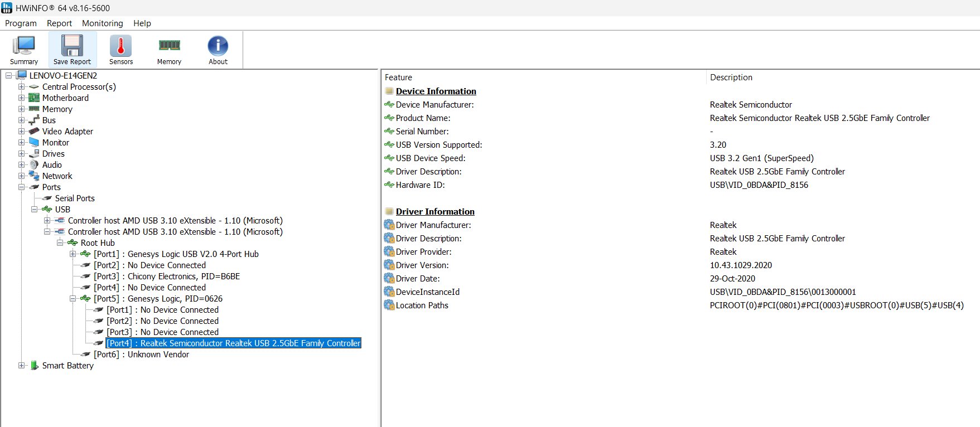The image size is (980, 427).
Task: Click the Monitor tree node icon
Action: click(x=34, y=142)
